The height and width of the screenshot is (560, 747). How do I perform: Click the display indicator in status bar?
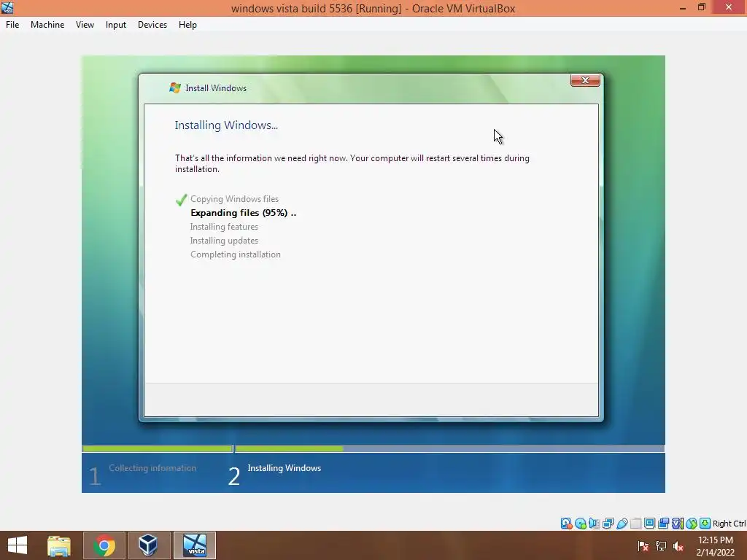(x=649, y=524)
